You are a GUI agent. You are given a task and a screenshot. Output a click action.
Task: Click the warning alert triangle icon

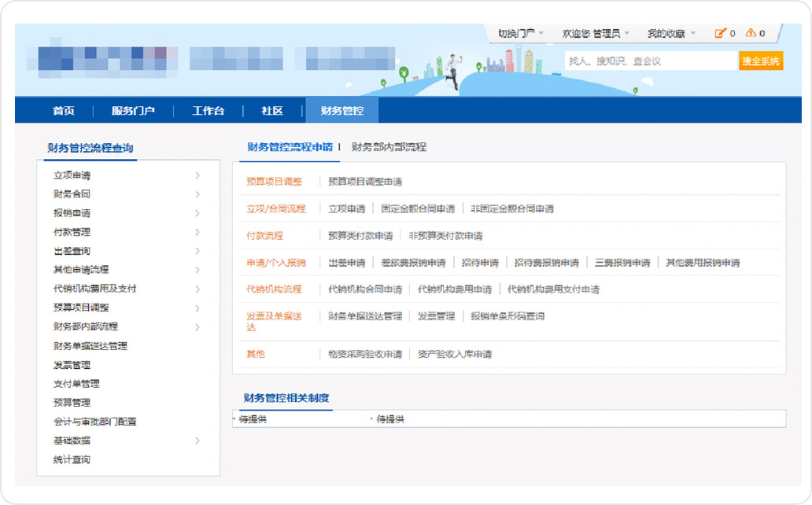pyautogui.click(x=751, y=33)
